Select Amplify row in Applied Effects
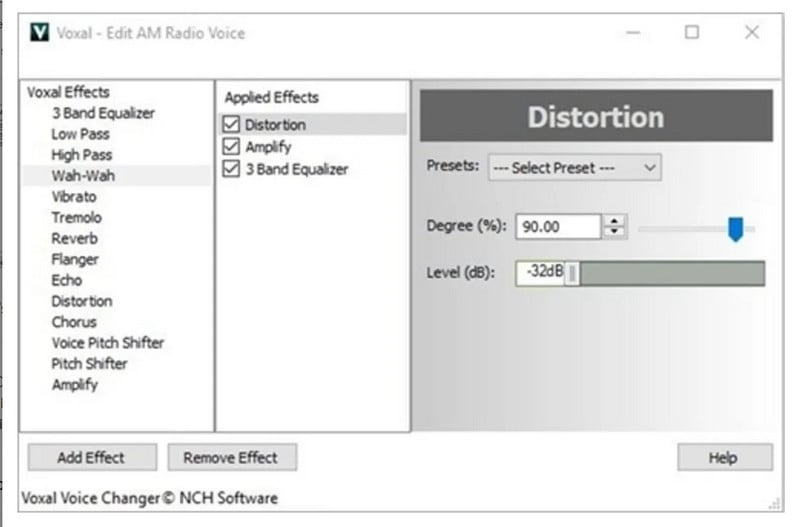Screen dimensions: 800x527 point(268,147)
